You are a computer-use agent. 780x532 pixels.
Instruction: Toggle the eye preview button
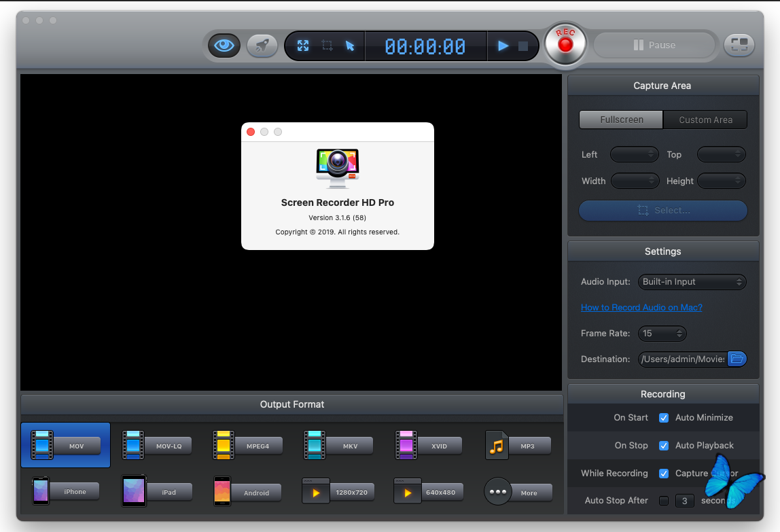[x=224, y=46]
